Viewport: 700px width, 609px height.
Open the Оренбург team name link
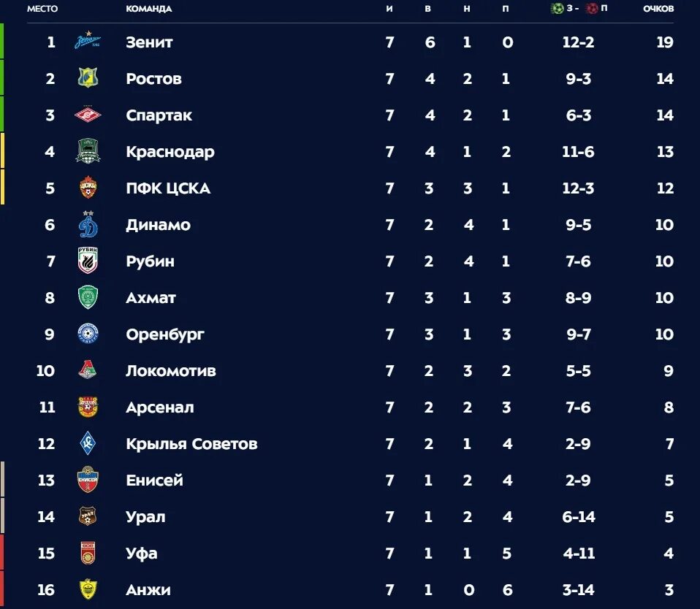165,334
